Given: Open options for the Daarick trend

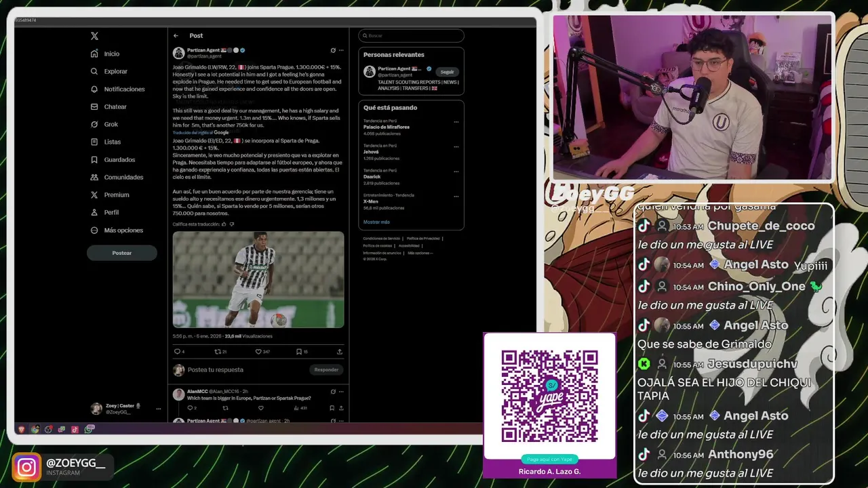Looking at the screenshot, I should pyautogui.click(x=456, y=172).
